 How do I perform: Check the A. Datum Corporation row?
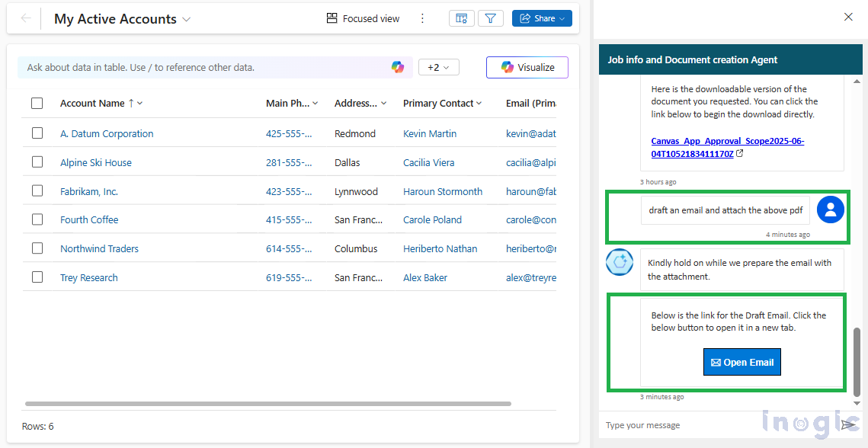(37, 133)
